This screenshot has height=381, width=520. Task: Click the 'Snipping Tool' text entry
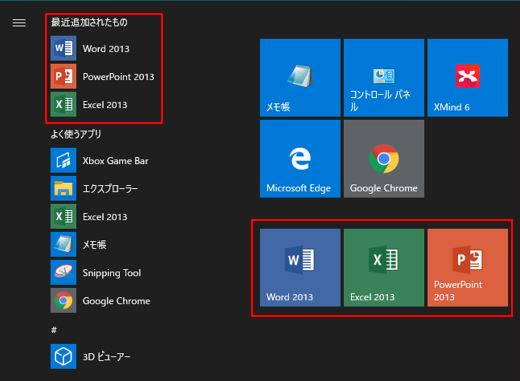pyautogui.click(x=112, y=273)
